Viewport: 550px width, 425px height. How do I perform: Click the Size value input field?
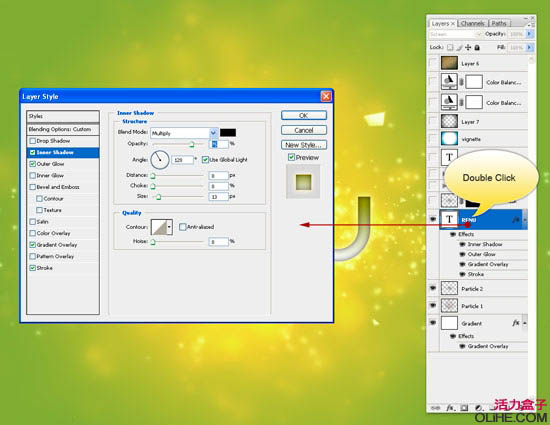(x=218, y=197)
